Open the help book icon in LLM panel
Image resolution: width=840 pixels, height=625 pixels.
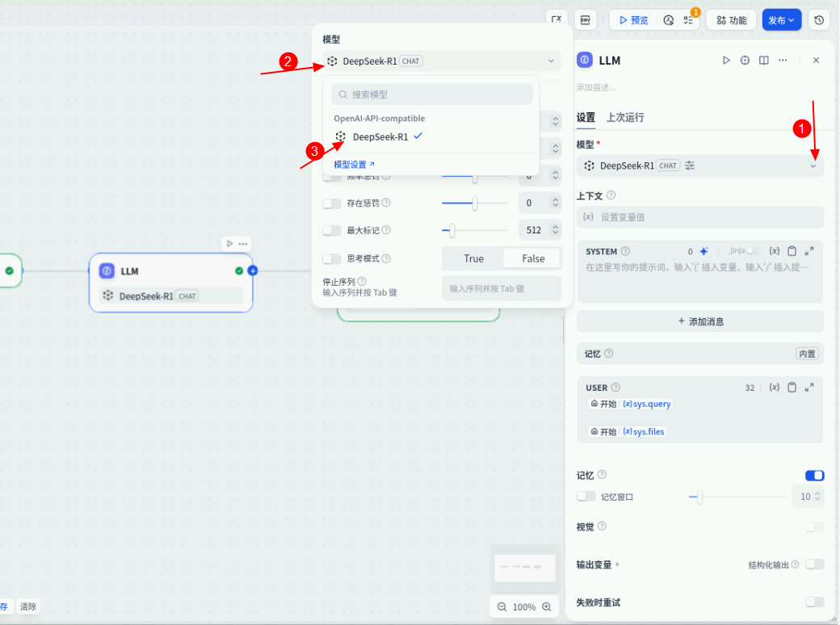[764, 60]
